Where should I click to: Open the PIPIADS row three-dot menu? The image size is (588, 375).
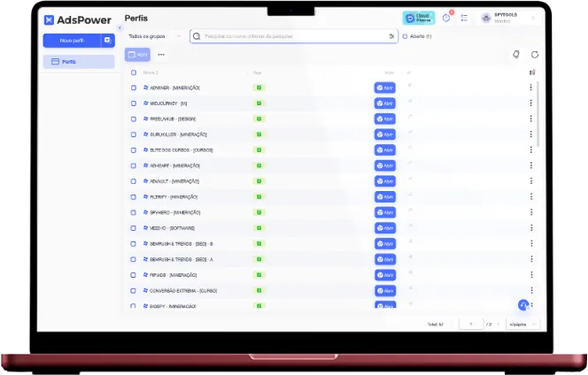pos(531,274)
